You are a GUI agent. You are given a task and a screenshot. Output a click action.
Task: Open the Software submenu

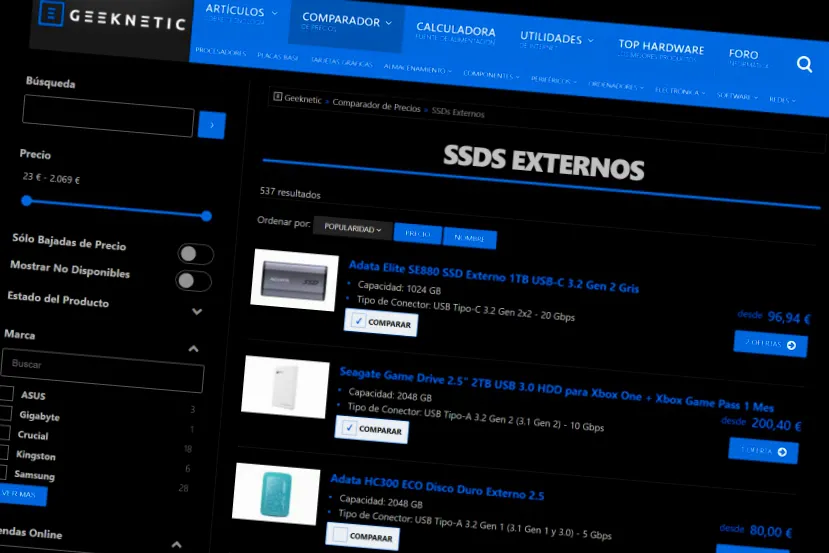(x=737, y=96)
